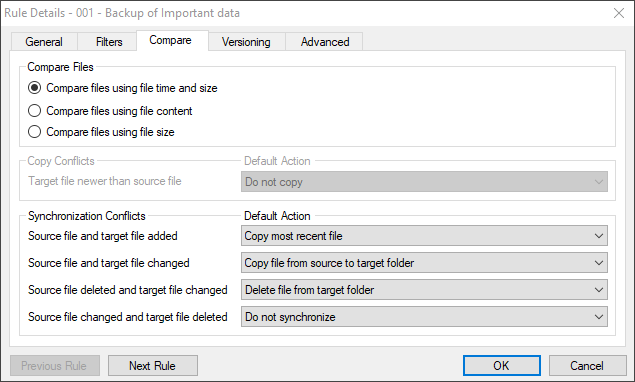This screenshot has height=382, width=635.
Task: Open 'Source file and target file added' dropdown
Action: (424, 236)
